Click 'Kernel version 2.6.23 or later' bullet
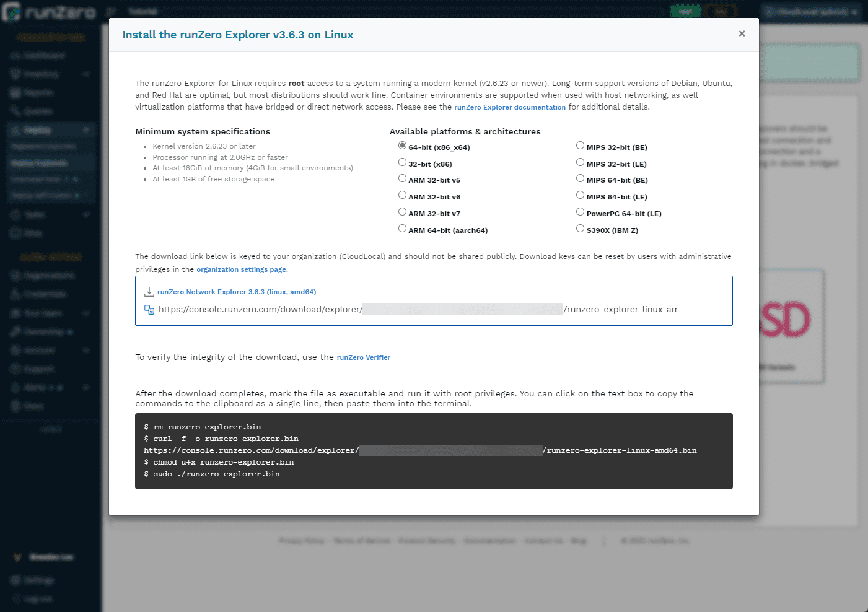Viewport: 868px width, 612px height. click(204, 146)
